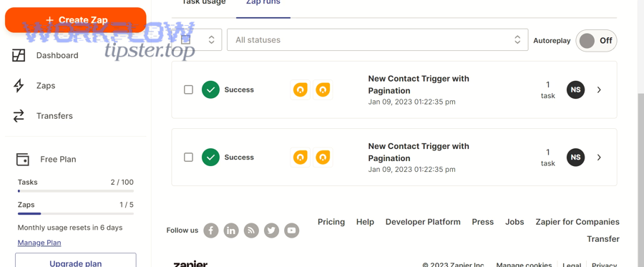Click the Transfer footer link
The image size is (644, 267).
603,239
